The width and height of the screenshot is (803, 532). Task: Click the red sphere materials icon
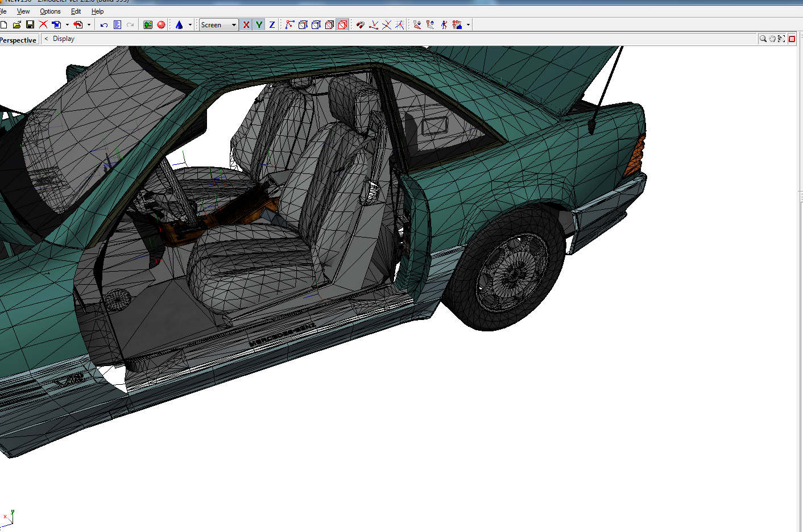click(x=161, y=25)
